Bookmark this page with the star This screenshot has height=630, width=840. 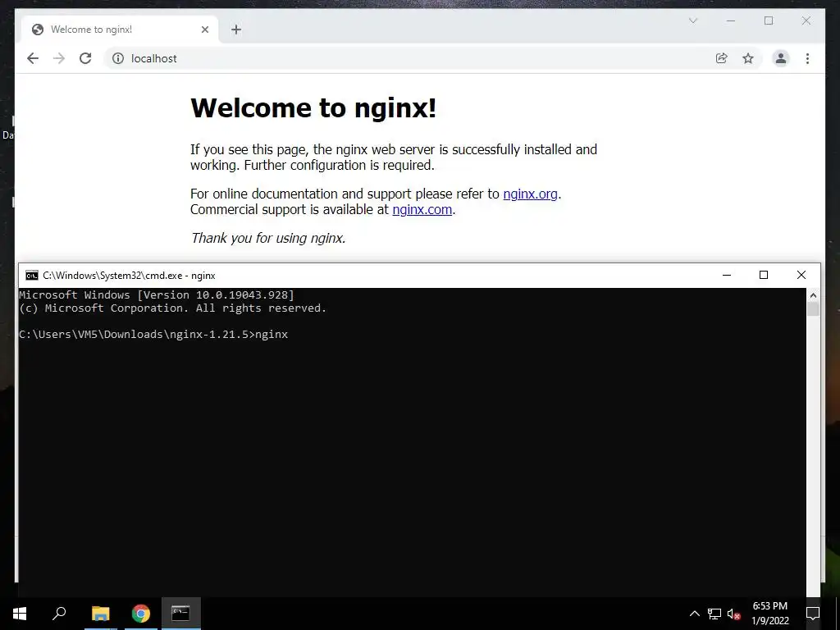(748, 58)
